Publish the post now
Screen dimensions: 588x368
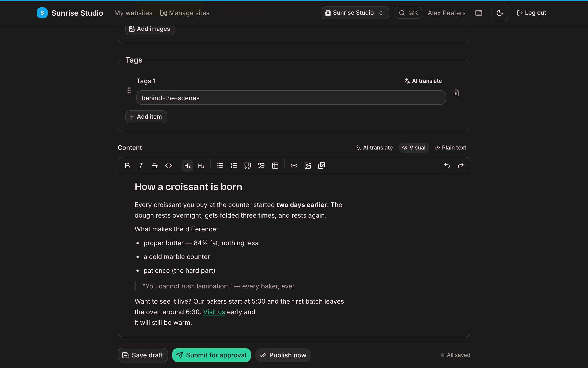(x=283, y=355)
